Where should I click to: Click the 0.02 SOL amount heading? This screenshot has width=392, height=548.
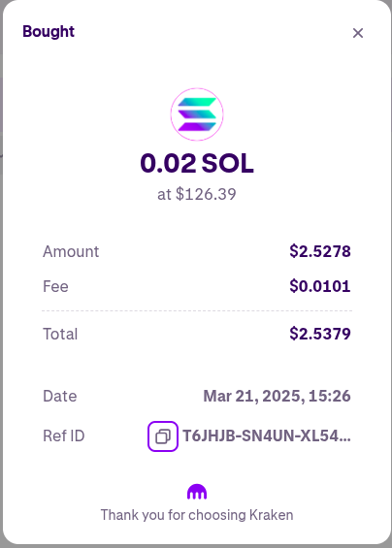pos(197,163)
